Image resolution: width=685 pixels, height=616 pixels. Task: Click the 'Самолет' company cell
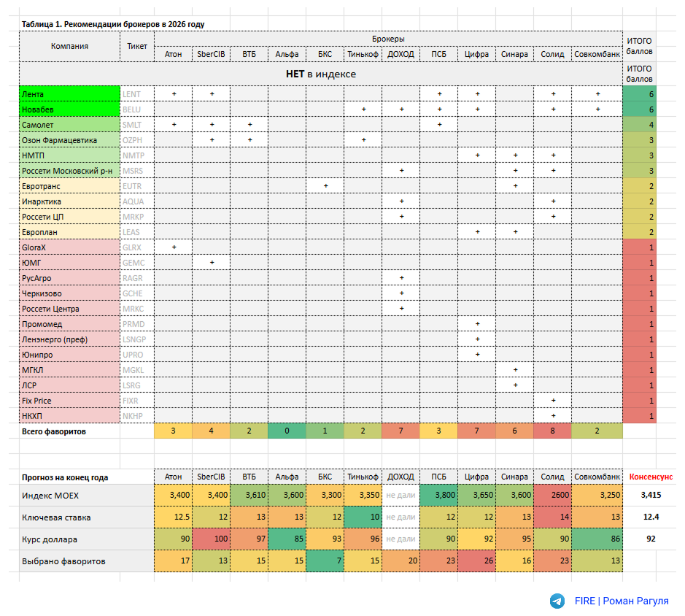pyautogui.click(x=69, y=125)
